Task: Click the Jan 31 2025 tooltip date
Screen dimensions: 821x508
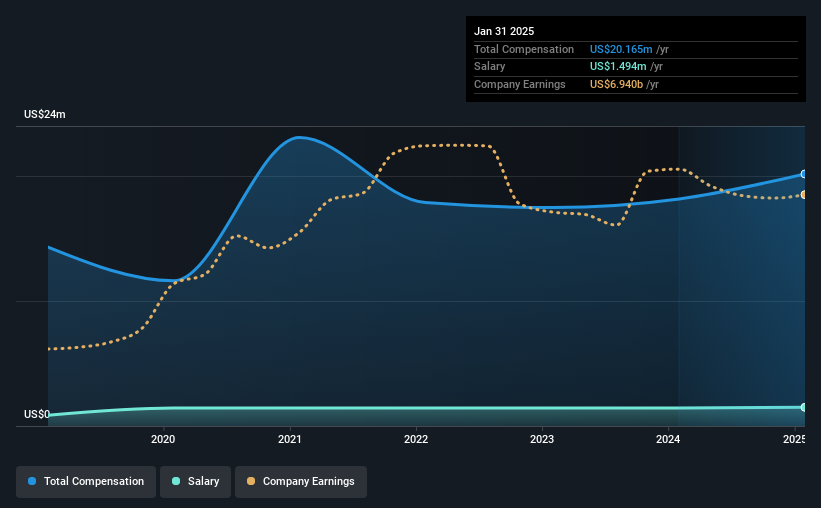Action: pyautogui.click(x=504, y=31)
